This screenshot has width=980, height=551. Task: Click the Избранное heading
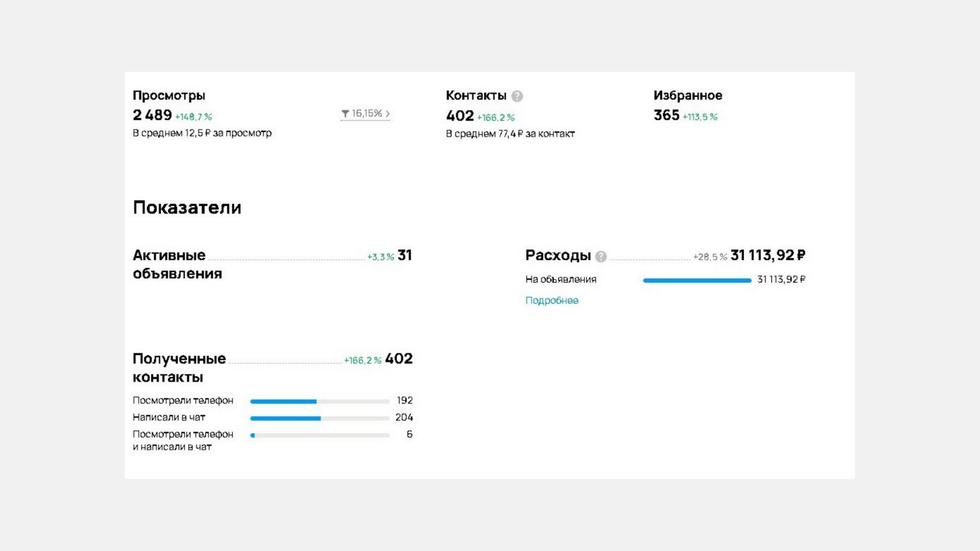click(688, 95)
